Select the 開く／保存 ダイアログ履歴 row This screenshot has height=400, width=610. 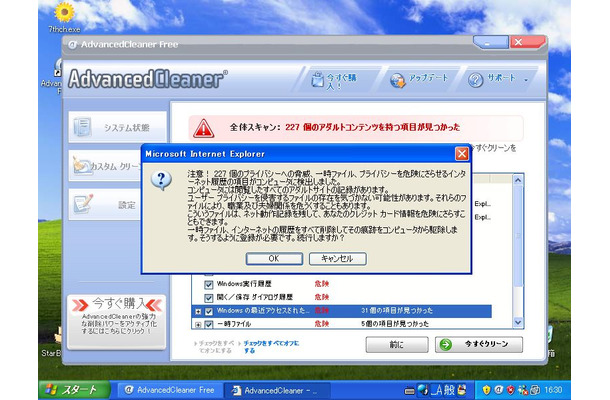[342, 297]
